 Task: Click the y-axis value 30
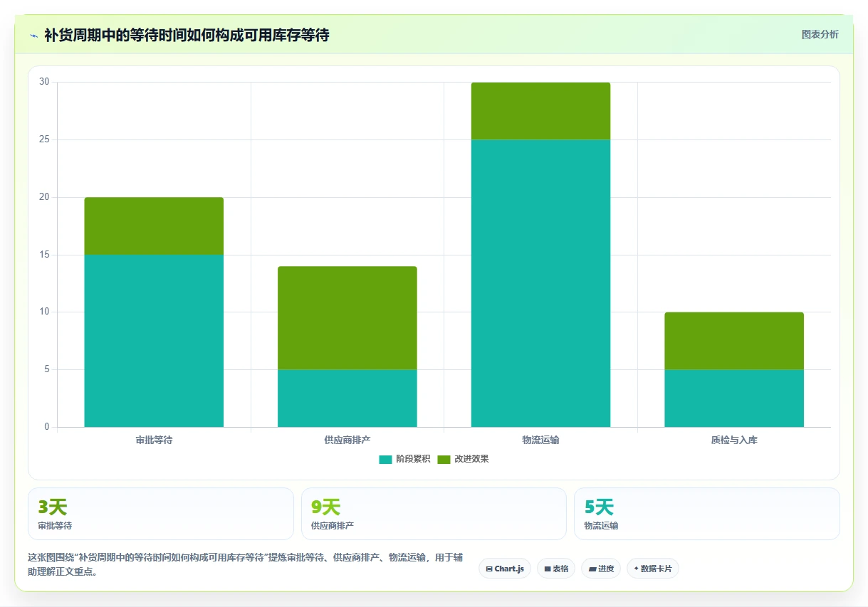point(44,82)
